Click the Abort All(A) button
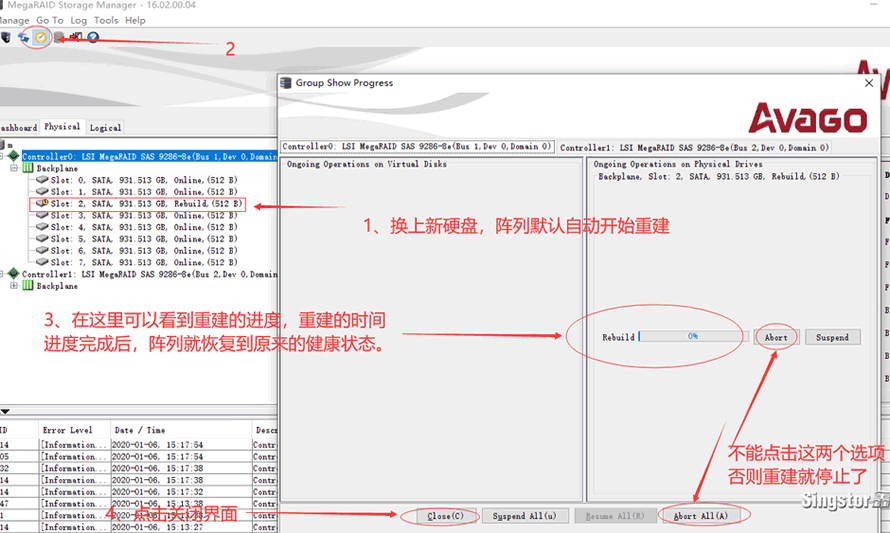The width and height of the screenshot is (890, 533). pos(700,516)
